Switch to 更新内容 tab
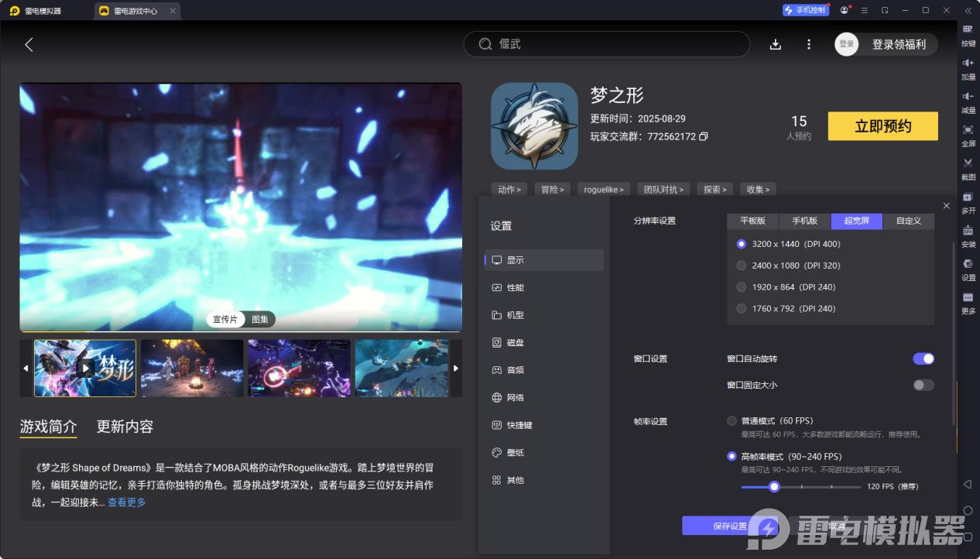Screen dimensions: 980x559 (125, 427)
